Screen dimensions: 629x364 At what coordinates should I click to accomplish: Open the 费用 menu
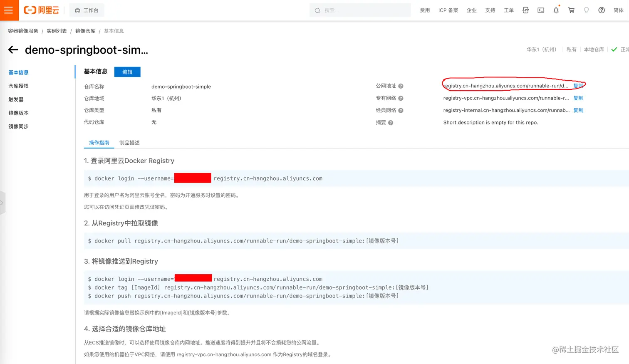(425, 10)
